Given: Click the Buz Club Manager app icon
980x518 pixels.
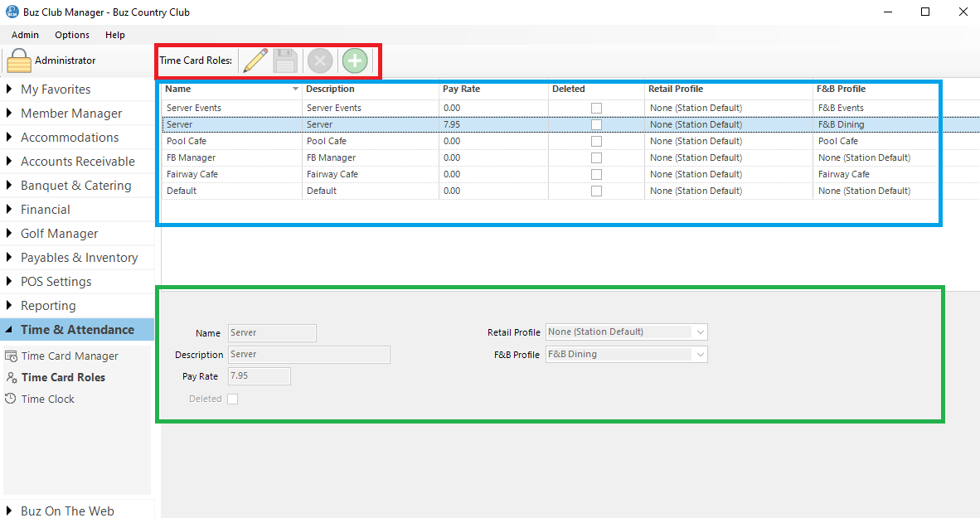Looking at the screenshot, I should (x=12, y=12).
